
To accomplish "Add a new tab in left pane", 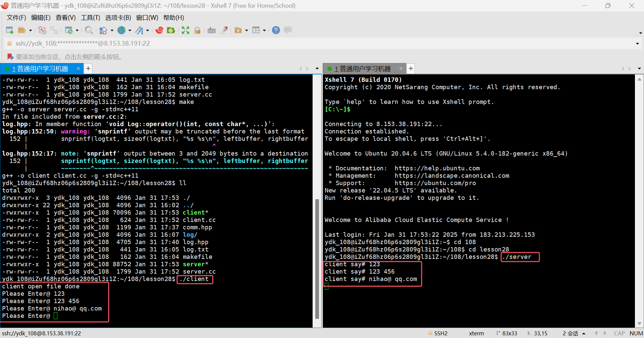I will click(88, 68).
